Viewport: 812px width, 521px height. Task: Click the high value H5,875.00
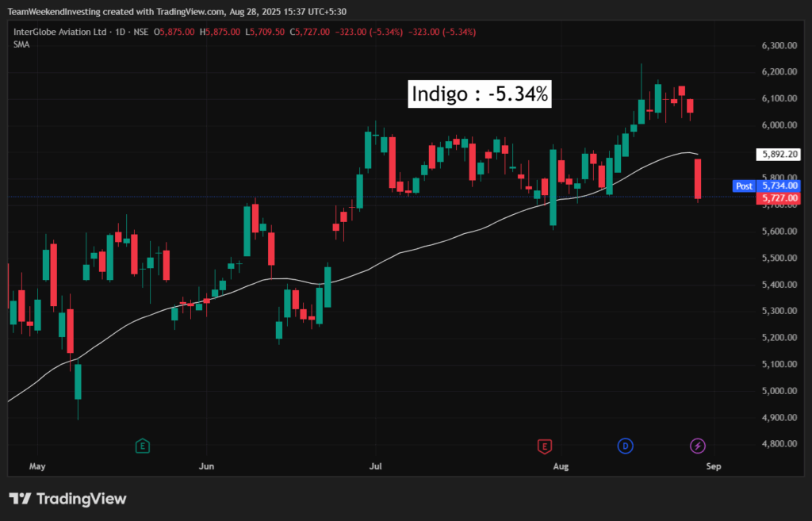coord(220,32)
